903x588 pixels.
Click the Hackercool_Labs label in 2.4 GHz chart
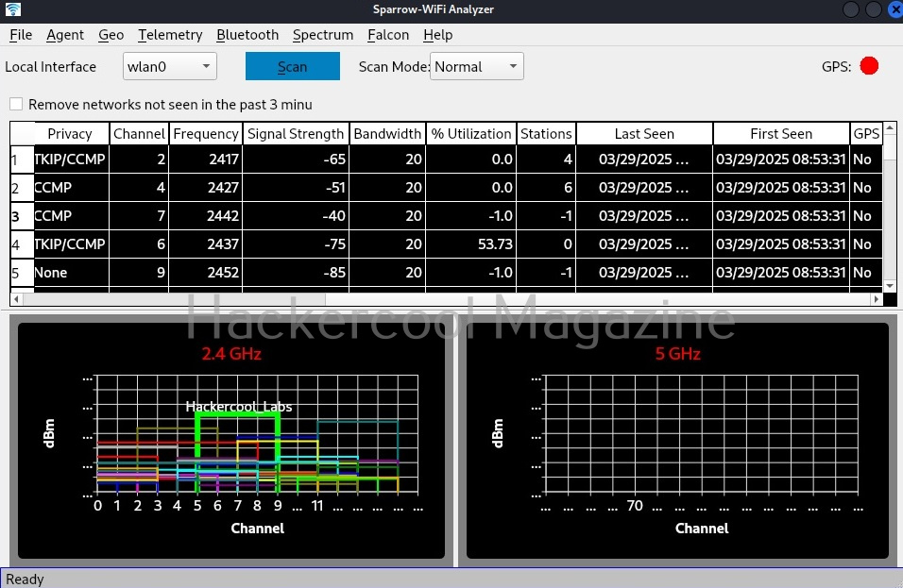pyautogui.click(x=238, y=407)
